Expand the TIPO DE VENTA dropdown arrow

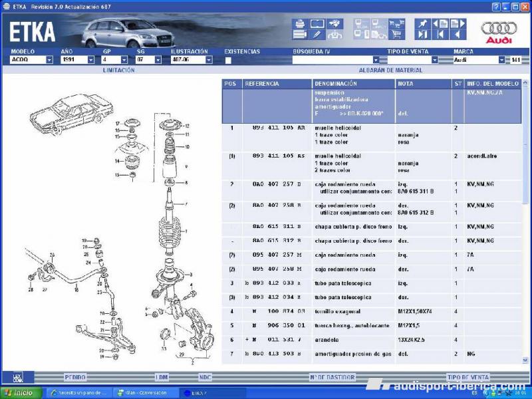435,60
